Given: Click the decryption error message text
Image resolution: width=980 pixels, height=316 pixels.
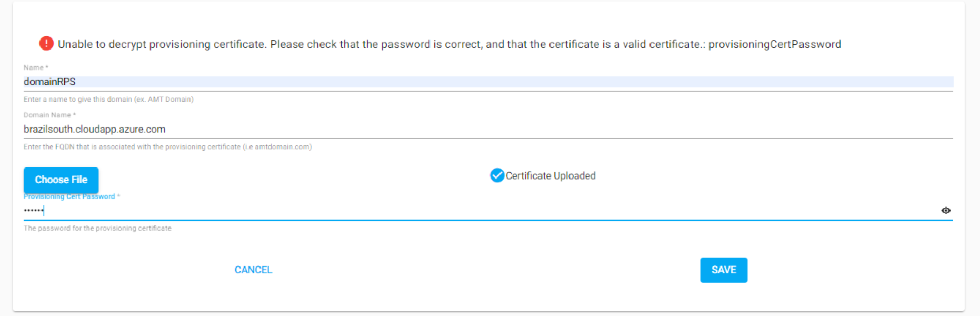Looking at the screenshot, I should 449,44.
